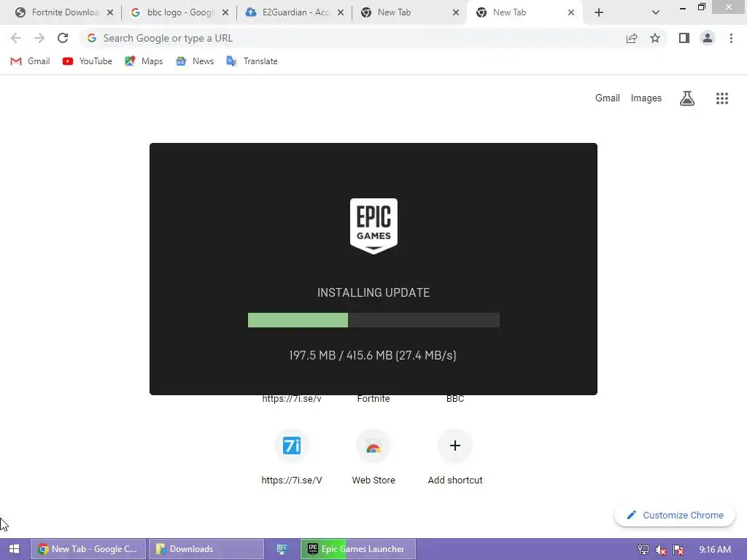Click the browser back arrow
Screen dimensions: 747x560
click(x=16, y=38)
